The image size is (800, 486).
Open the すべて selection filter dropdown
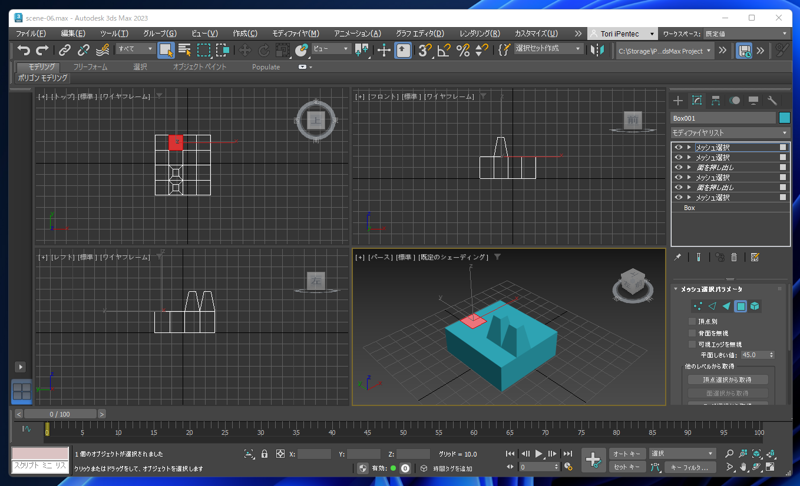pyautogui.click(x=135, y=49)
